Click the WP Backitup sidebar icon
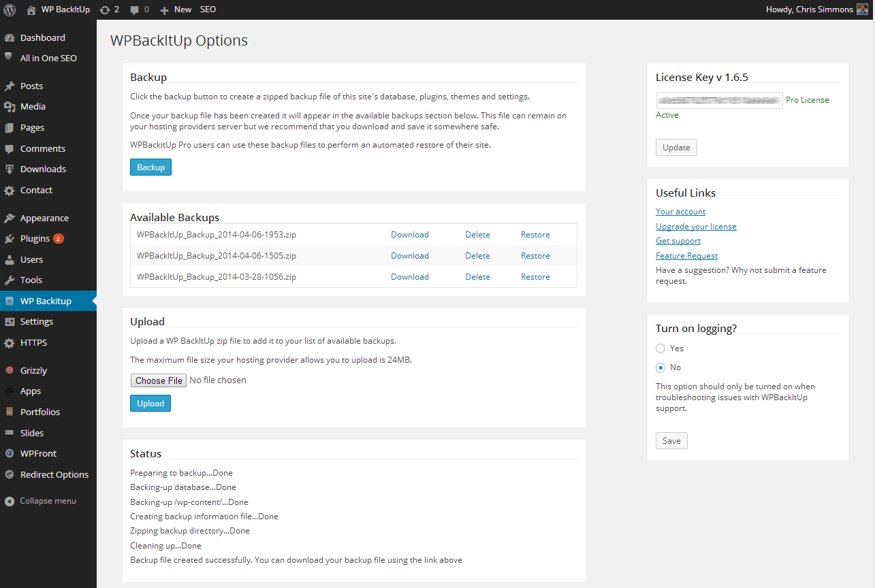 tap(10, 301)
